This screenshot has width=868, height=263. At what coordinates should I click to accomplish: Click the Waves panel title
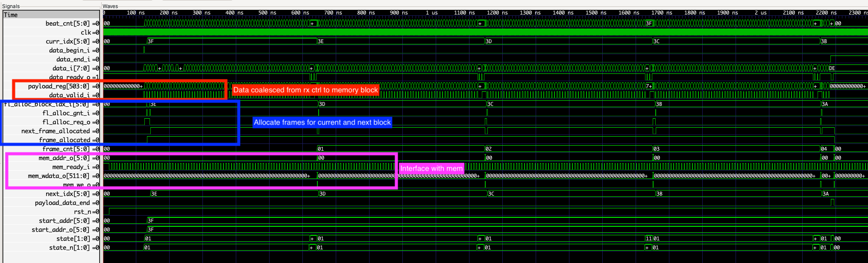pos(110,6)
